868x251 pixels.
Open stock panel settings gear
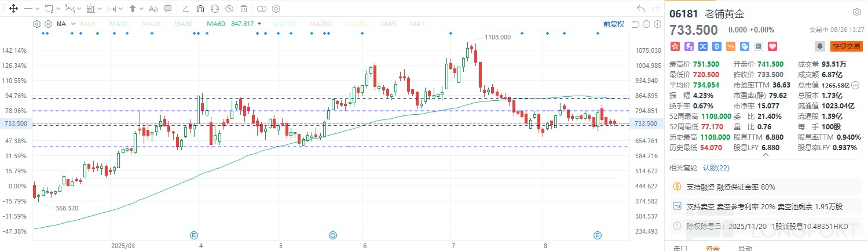857,12
